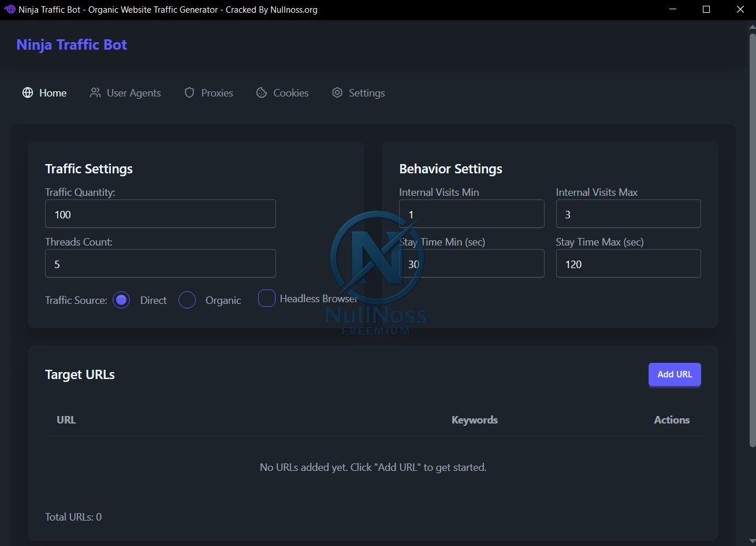Select the Organic traffic source radio button
The image size is (756, 546).
point(187,300)
